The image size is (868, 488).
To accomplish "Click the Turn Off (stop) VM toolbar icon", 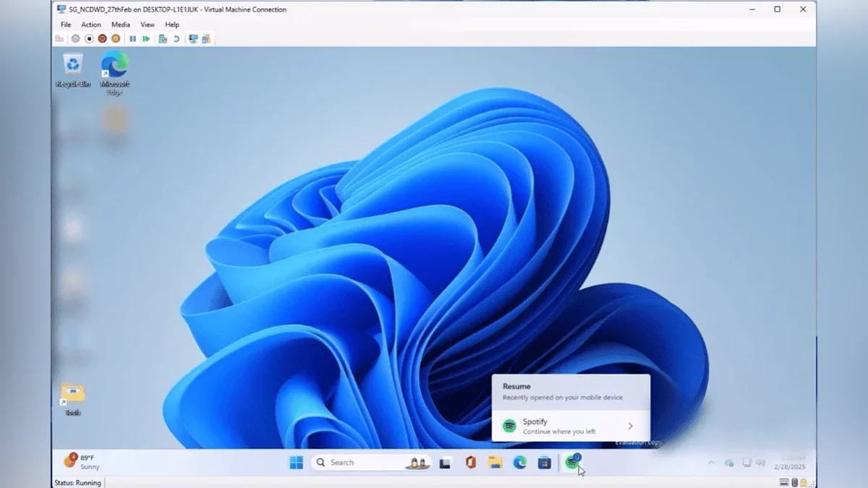I will (x=89, y=39).
